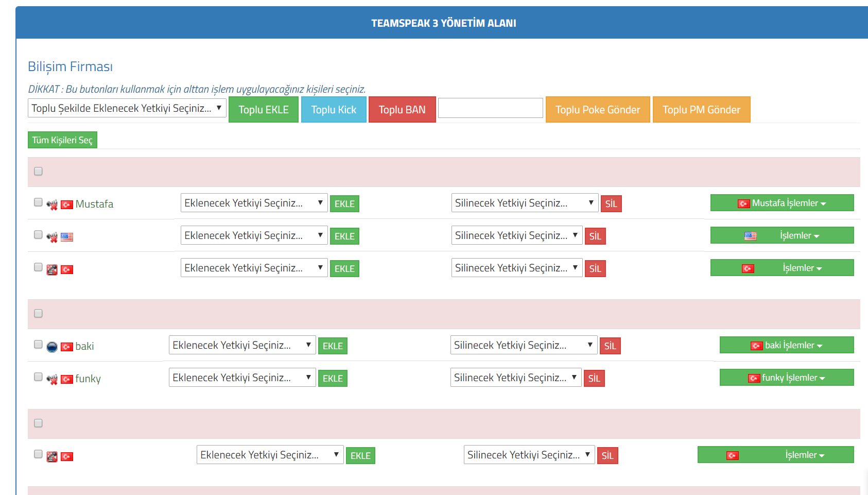This screenshot has height=495, width=868.
Task: Tick the checkbox next to Mustafa
Action: click(x=38, y=202)
